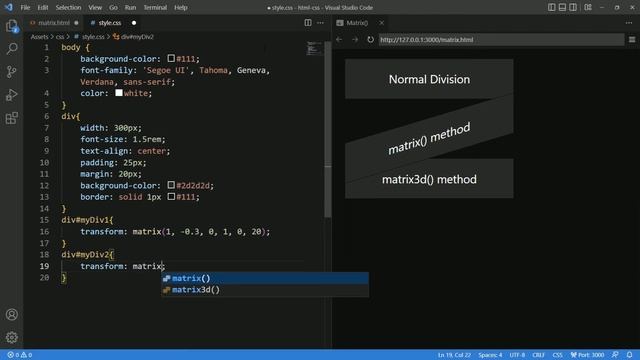Click the errors and warnings status indicator
Screen dimensions: 640x360
(x=20, y=355)
